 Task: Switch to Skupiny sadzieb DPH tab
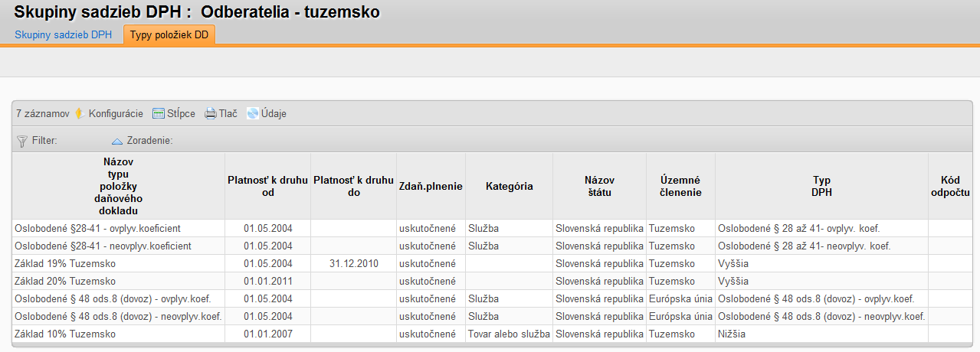pos(64,34)
